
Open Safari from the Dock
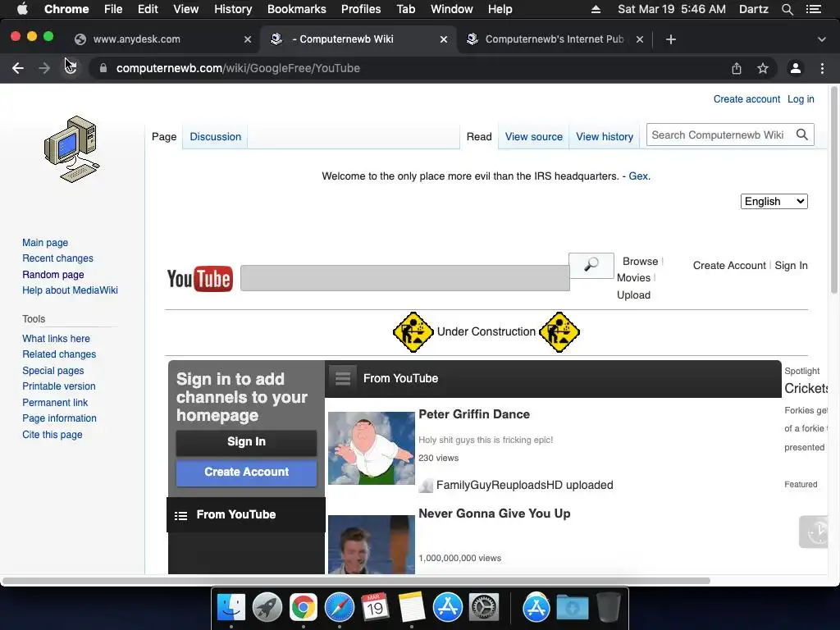[339, 608]
